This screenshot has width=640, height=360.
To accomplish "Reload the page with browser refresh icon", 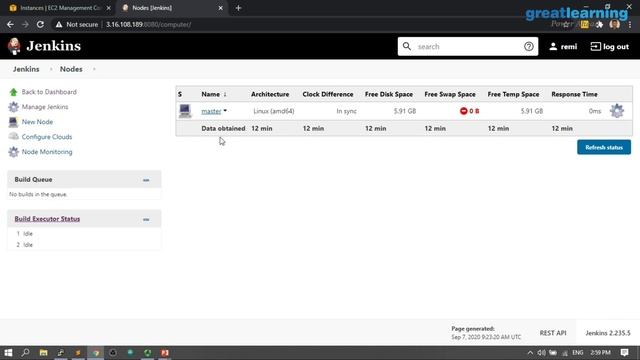I will 40,24.
